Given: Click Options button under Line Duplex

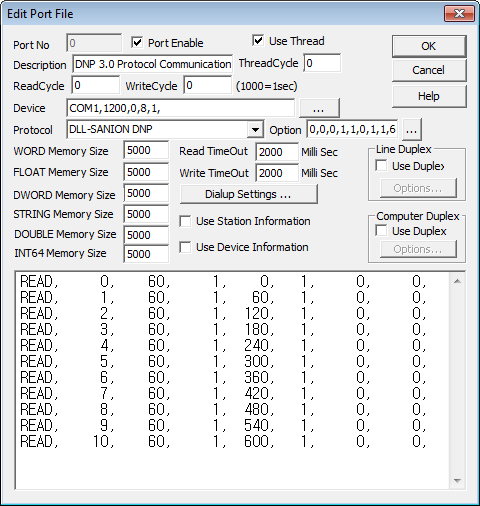Looking at the screenshot, I should point(418,188).
